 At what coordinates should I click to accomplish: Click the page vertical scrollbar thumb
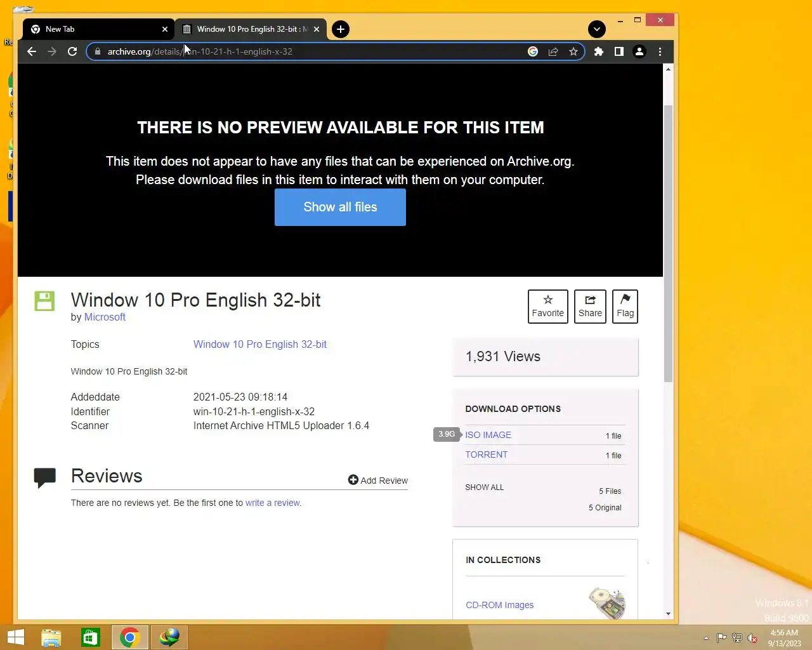(x=668, y=244)
